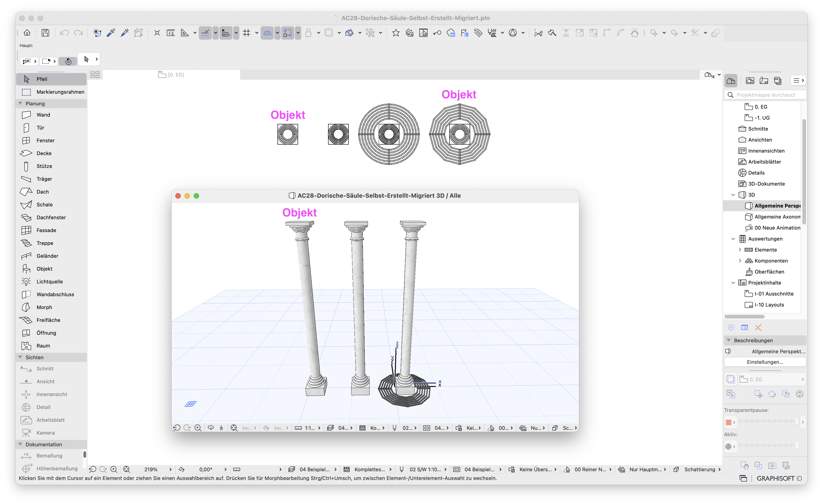The width and height of the screenshot is (823, 504).
Task: Click the vertical scrollbar in navigator tree
Action: (804, 172)
